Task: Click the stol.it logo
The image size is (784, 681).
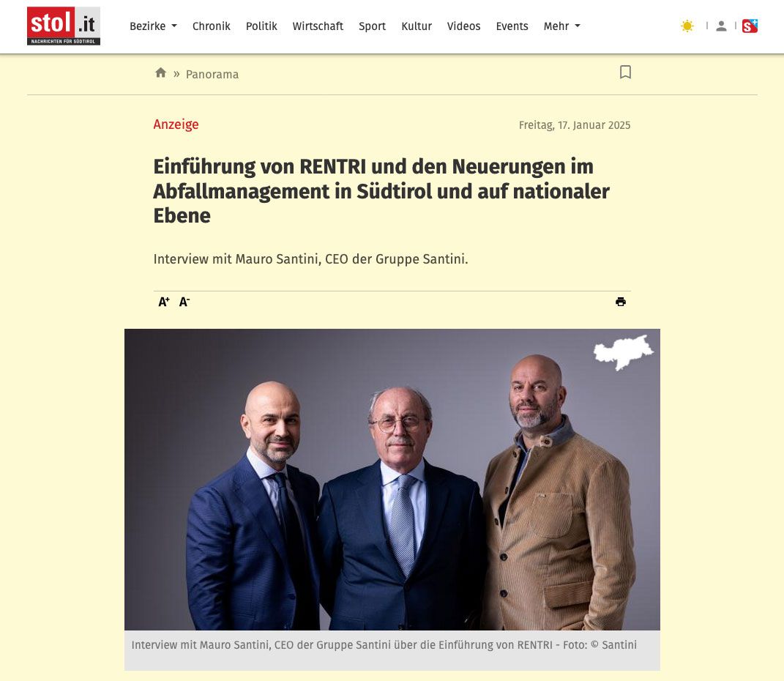Action: (x=64, y=26)
